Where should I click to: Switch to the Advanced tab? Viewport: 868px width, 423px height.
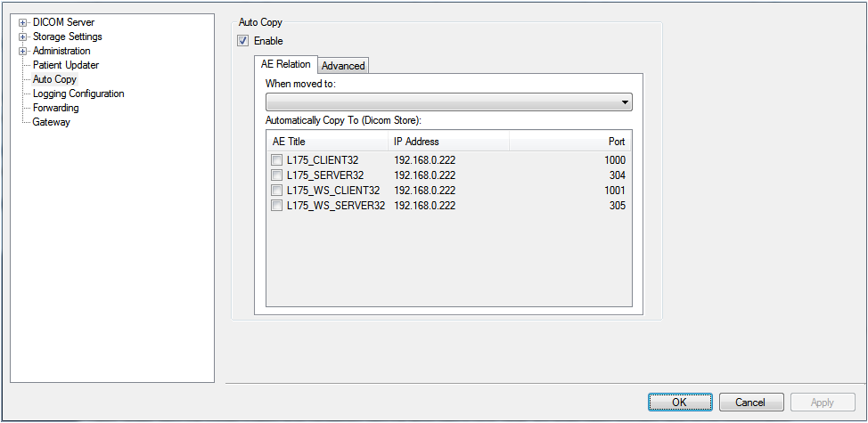[x=343, y=66]
